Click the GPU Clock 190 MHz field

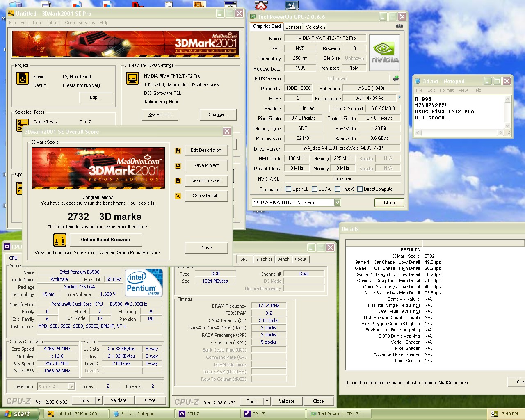[x=297, y=158]
